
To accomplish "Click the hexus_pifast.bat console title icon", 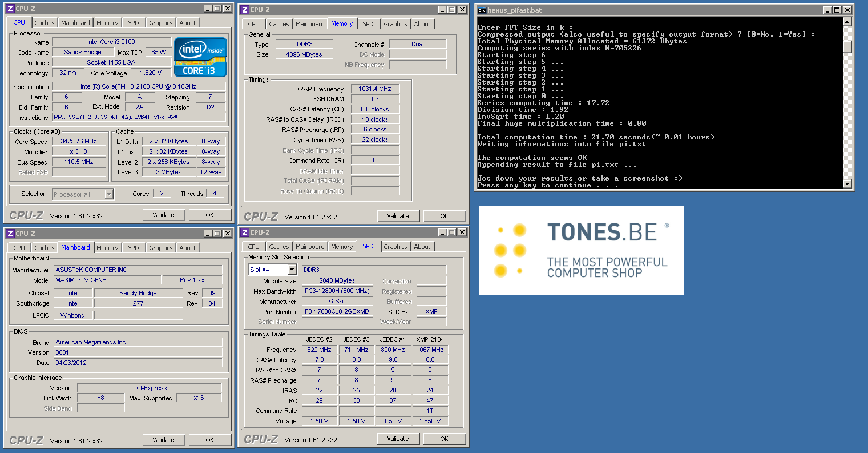I will (x=482, y=10).
